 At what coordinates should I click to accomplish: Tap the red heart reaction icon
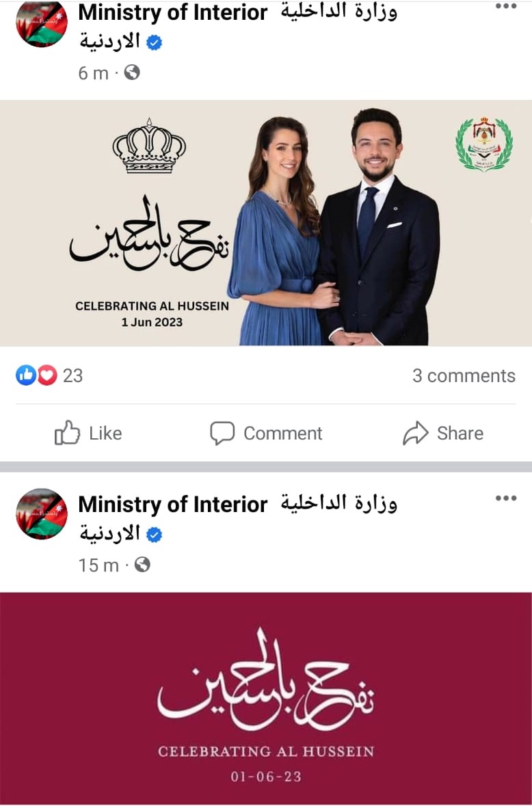click(46, 375)
